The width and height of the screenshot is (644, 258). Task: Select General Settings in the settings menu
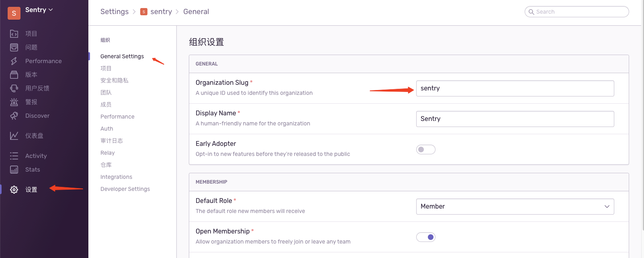(x=122, y=56)
